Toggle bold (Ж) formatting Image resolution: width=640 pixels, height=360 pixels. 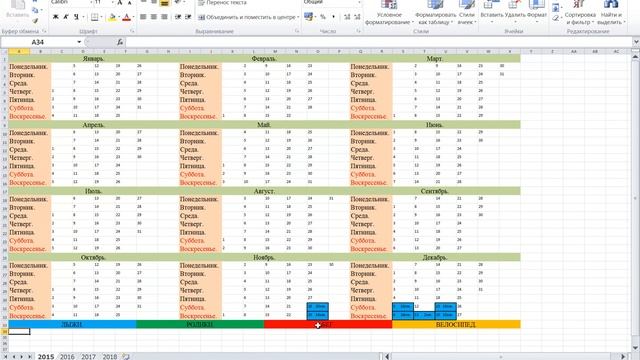point(56,17)
